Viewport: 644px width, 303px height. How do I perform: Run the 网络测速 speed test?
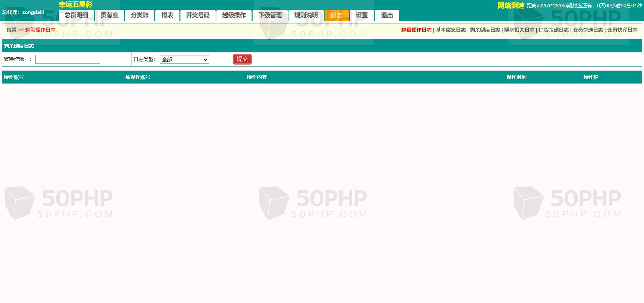click(x=511, y=6)
